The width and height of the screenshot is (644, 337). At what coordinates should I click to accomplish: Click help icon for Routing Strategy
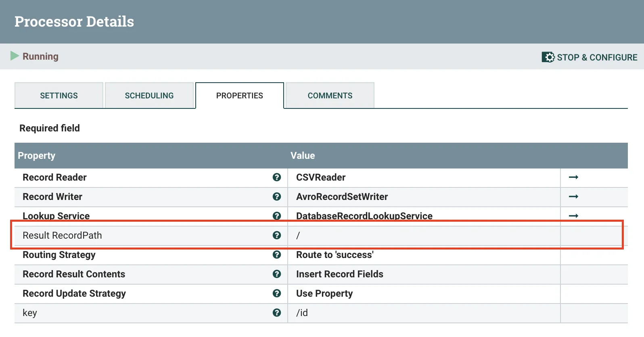click(277, 255)
